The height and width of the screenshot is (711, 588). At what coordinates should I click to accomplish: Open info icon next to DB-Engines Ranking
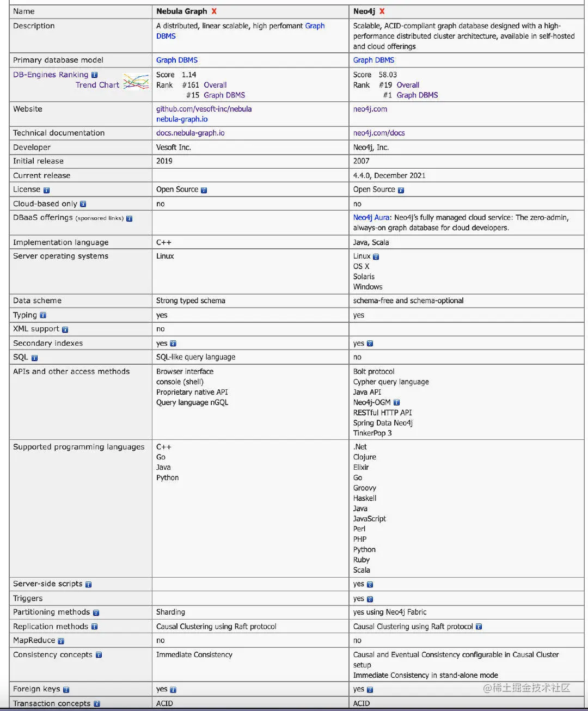(94, 75)
